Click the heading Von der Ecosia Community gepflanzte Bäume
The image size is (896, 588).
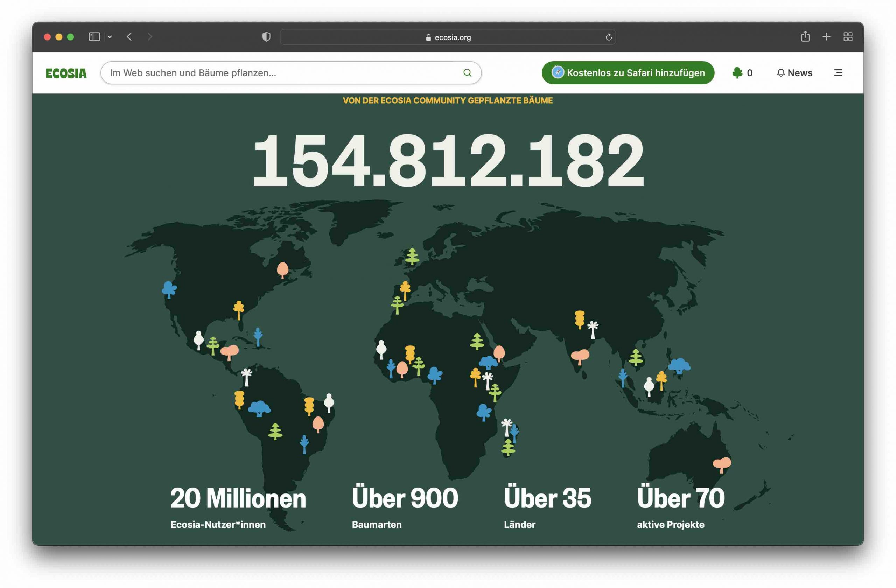click(x=448, y=100)
